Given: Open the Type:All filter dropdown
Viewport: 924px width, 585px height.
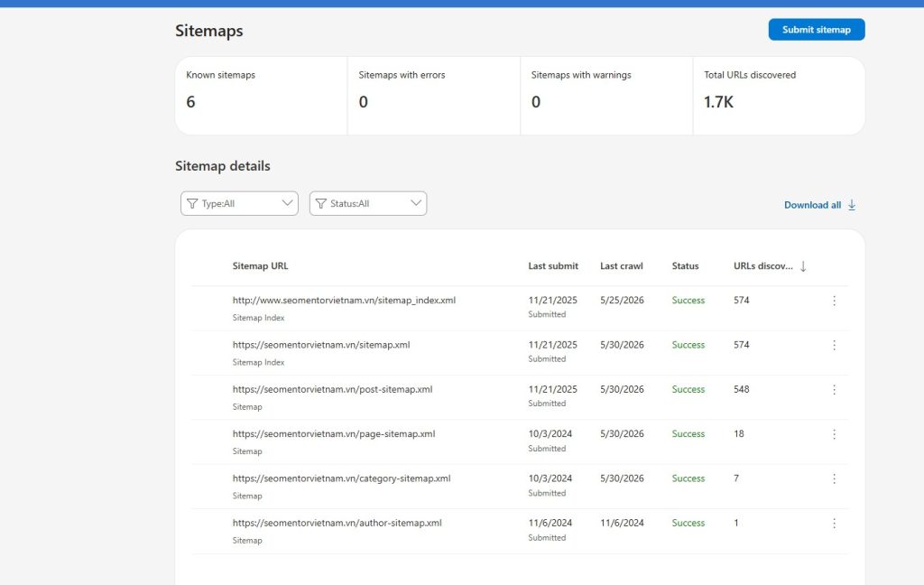Looking at the screenshot, I should (x=239, y=203).
